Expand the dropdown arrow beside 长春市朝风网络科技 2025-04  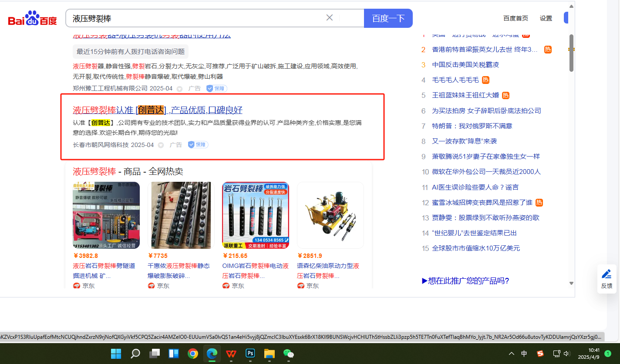click(161, 145)
